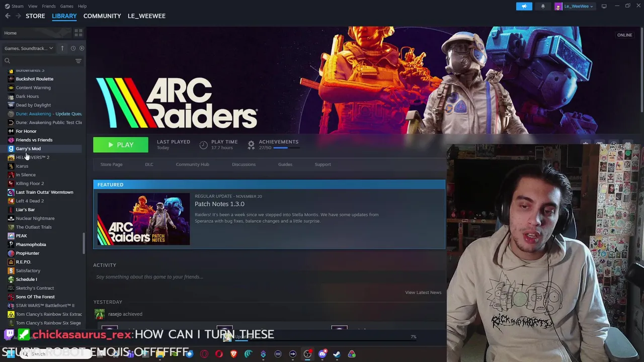This screenshot has width=644, height=362.
Task: Open the Games menu
Action: point(66,6)
